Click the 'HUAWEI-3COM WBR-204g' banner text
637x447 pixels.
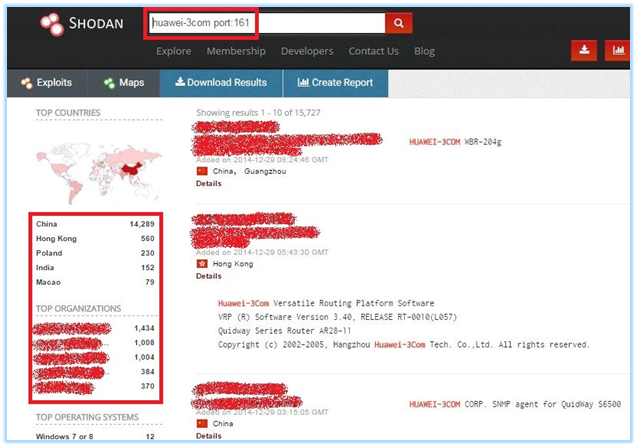[x=455, y=142]
